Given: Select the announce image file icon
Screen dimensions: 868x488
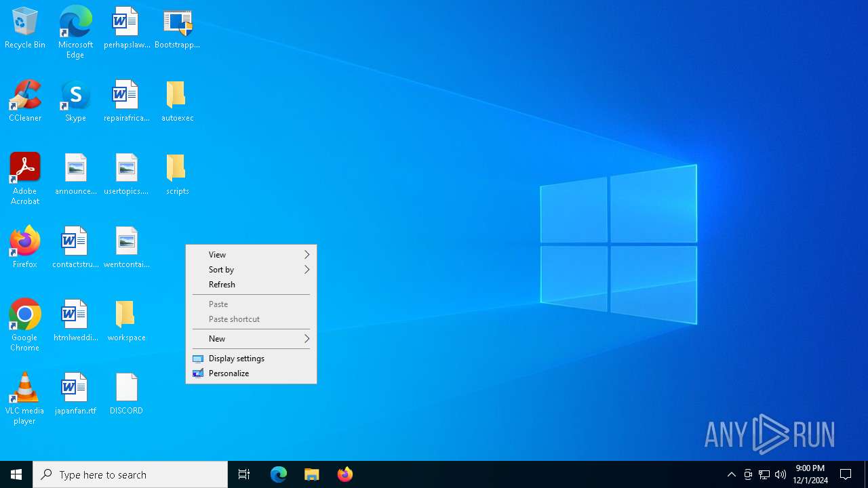Looking at the screenshot, I should point(75,175).
